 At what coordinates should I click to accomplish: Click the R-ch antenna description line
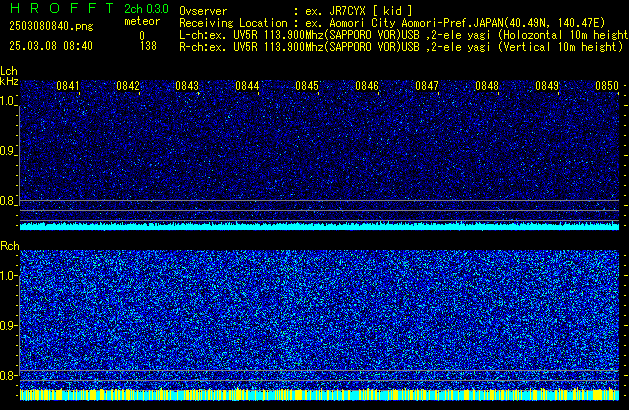(x=401, y=47)
